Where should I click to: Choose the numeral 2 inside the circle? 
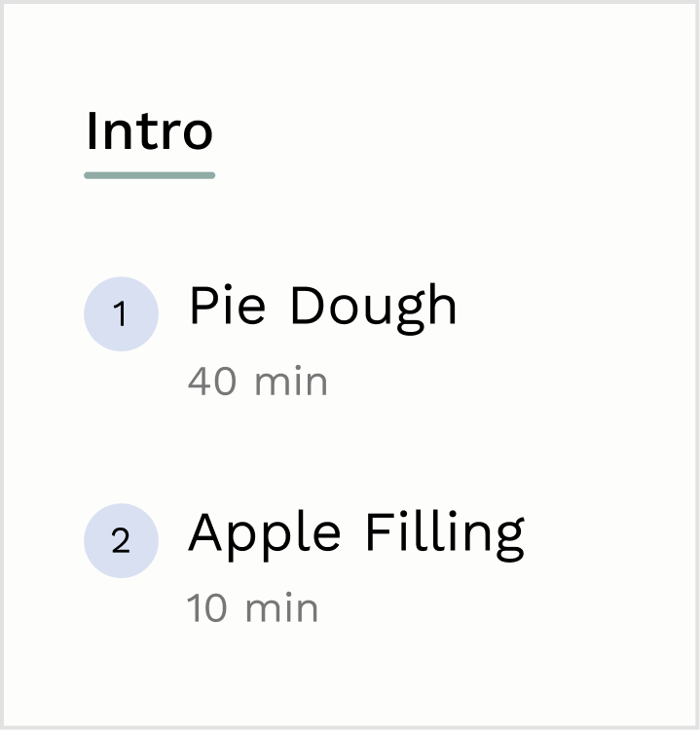coord(121,540)
